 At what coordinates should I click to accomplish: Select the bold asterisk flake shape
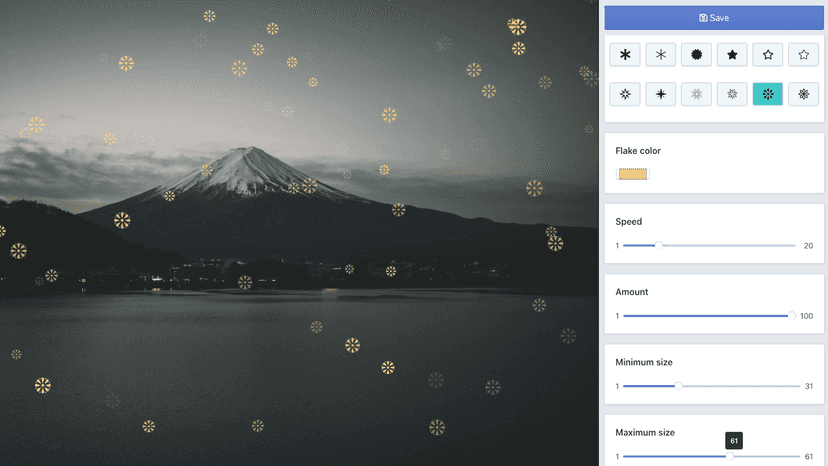[x=625, y=54]
